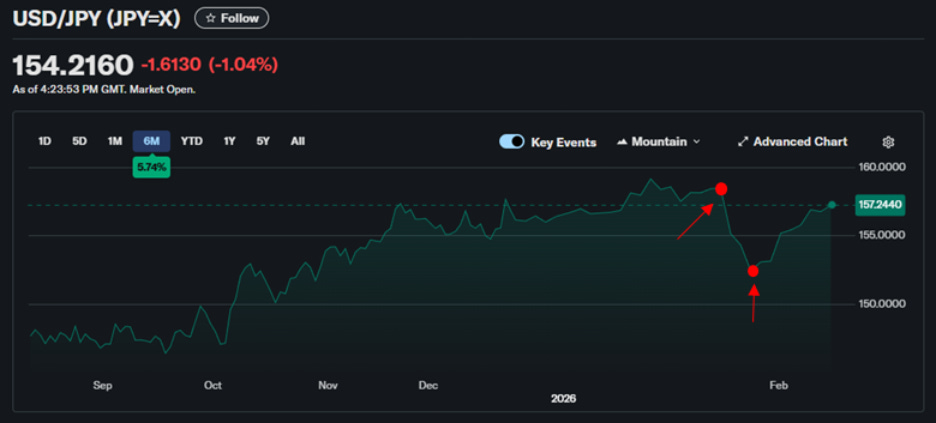Screen dimensions: 936x423
Task: Toggle the Key Events switch
Action: click(x=512, y=142)
